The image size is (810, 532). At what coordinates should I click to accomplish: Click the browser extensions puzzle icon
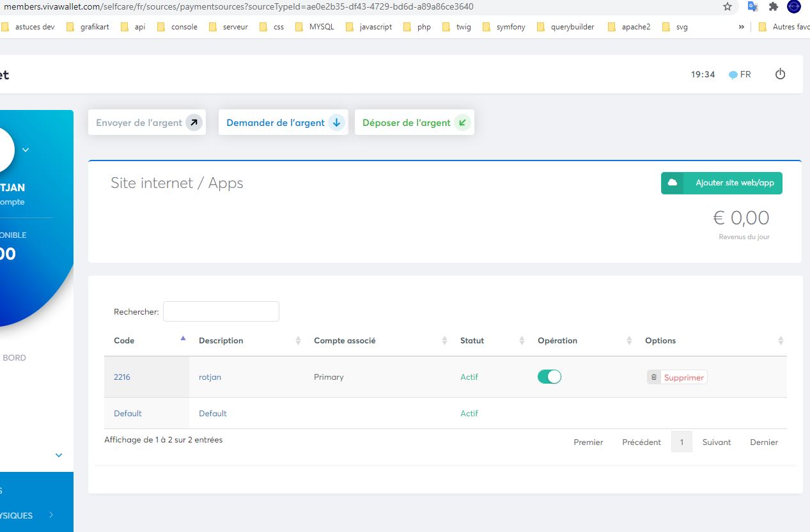click(773, 6)
